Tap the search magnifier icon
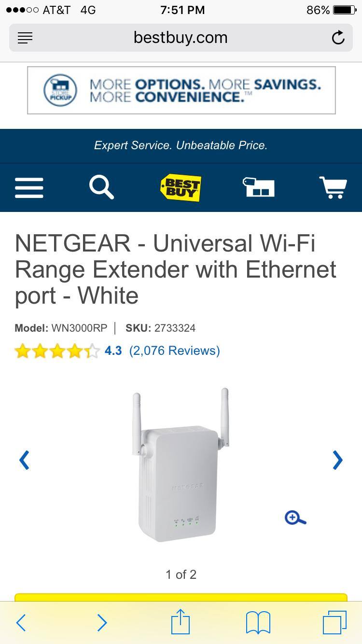Image resolution: width=362 pixels, height=644 pixels. click(x=101, y=187)
